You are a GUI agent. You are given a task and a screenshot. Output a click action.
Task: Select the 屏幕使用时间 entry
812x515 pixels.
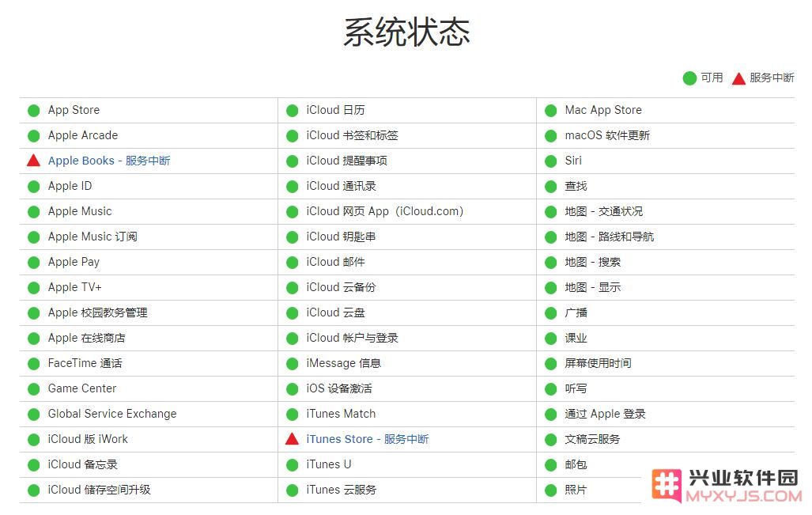pos(598,363)
